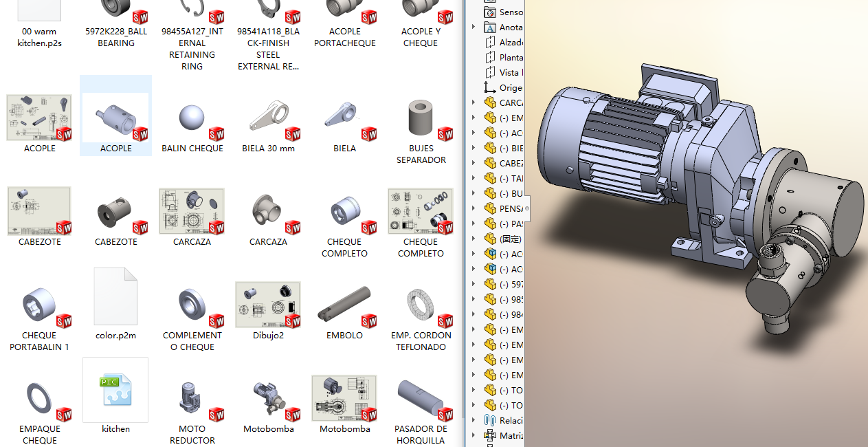Select the EMBOLO part file
This screenshot has height=447, width=868.
[x=344, y=305]
